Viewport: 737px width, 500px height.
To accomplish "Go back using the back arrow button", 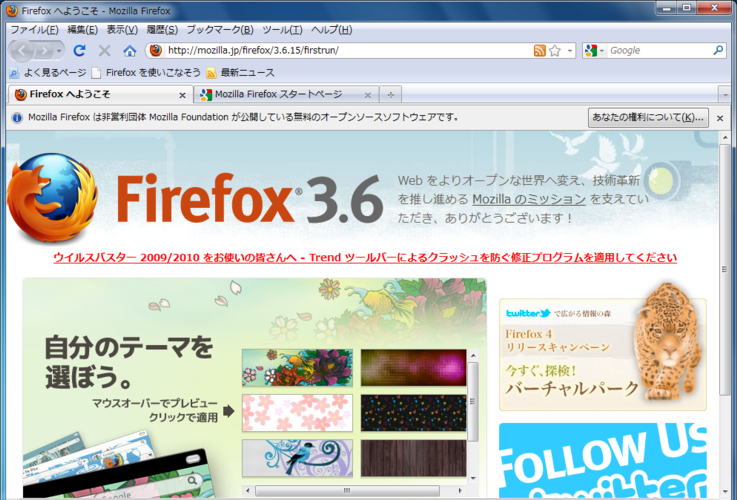I will click(23, 50).
